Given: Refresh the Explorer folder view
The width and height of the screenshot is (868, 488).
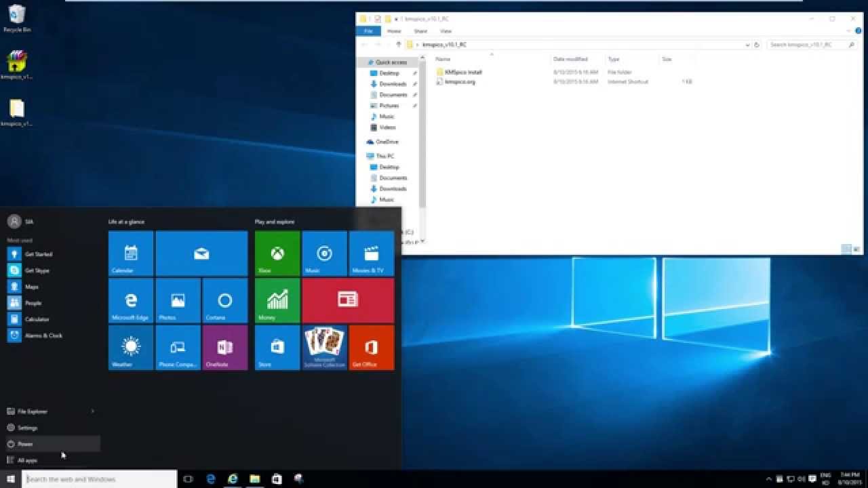Looking at the screenshot, I should point(757,45).
